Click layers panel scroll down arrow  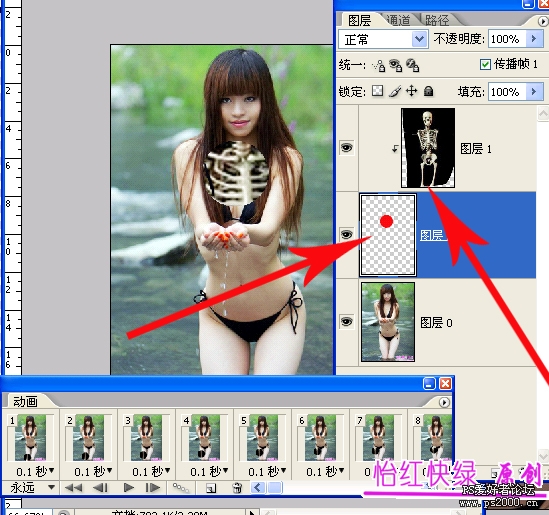point(543,456)
